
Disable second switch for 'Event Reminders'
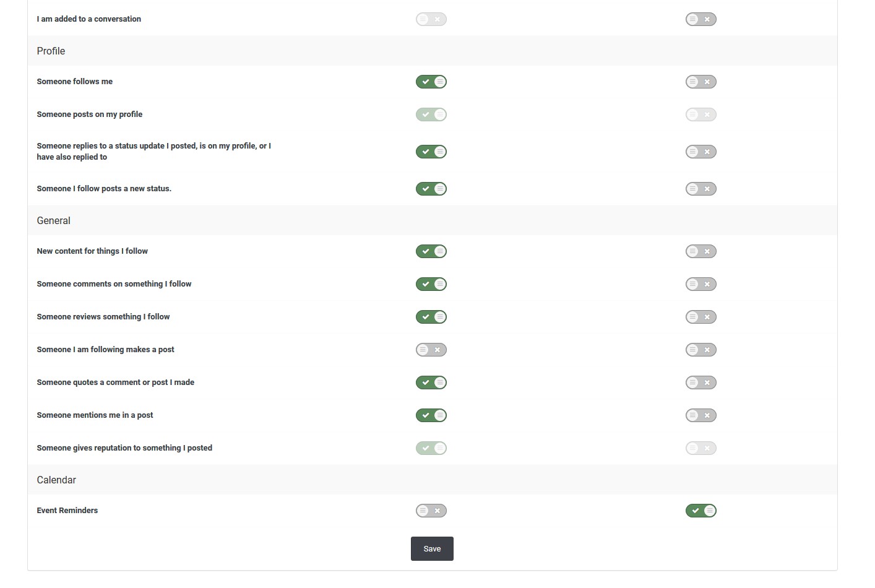tap(700, 511)
